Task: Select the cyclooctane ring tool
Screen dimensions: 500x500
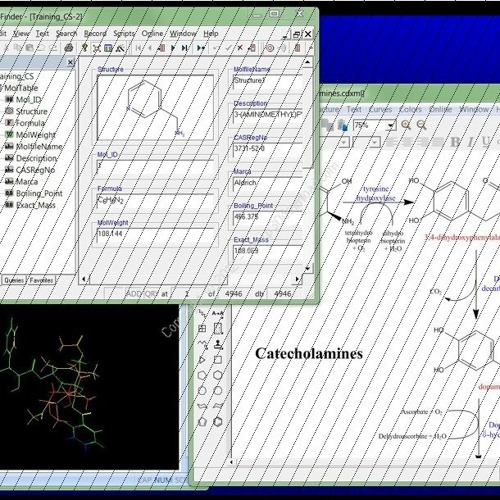Action: click(218, 391)
